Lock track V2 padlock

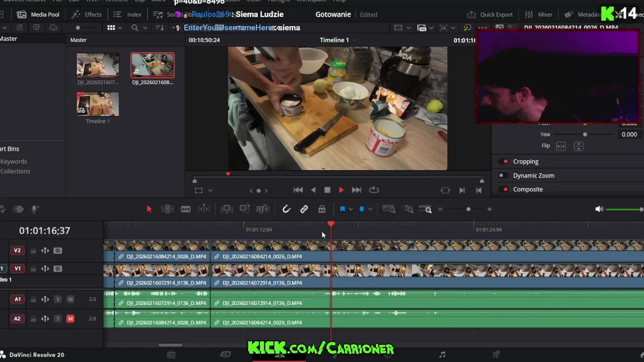(33, 251)
